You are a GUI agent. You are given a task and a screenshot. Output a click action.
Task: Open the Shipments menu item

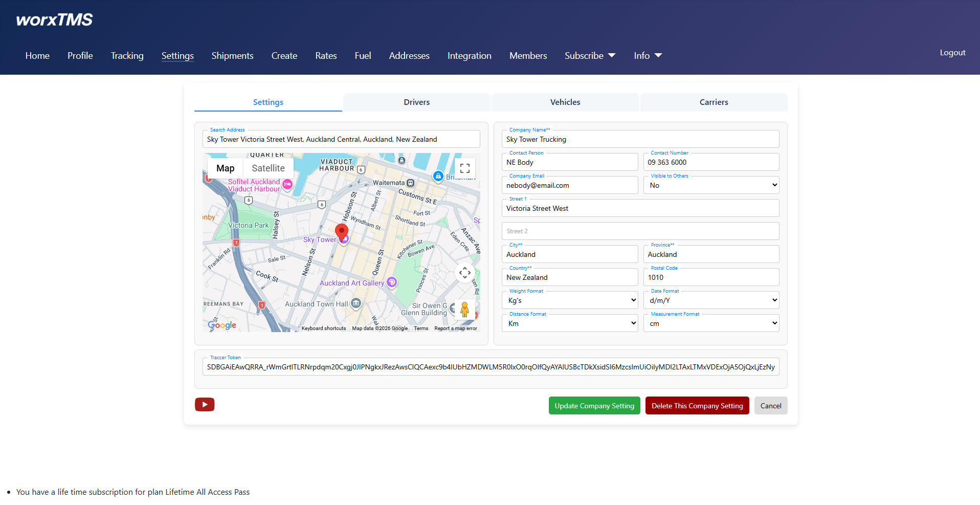point(232,55)
